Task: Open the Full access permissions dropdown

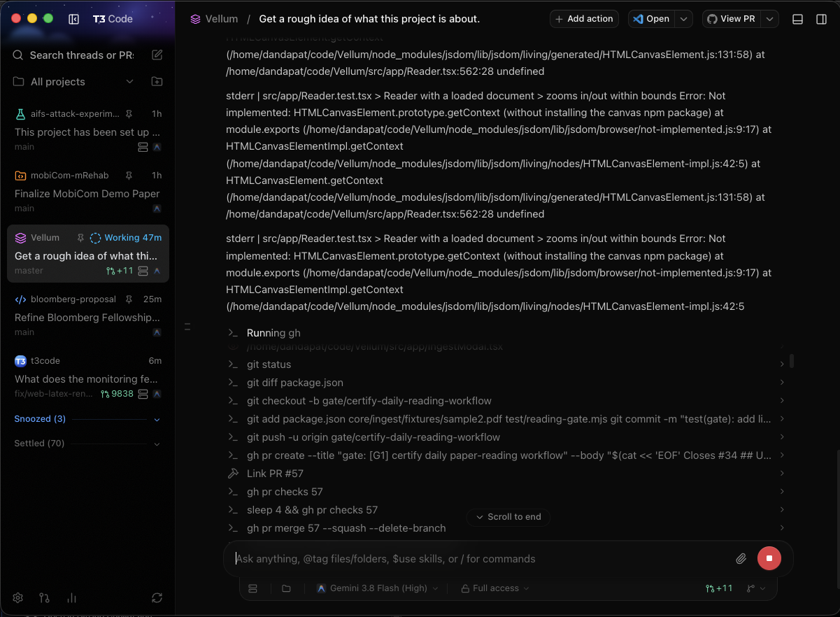Action: pyautogui.click(x=495, y=588)
